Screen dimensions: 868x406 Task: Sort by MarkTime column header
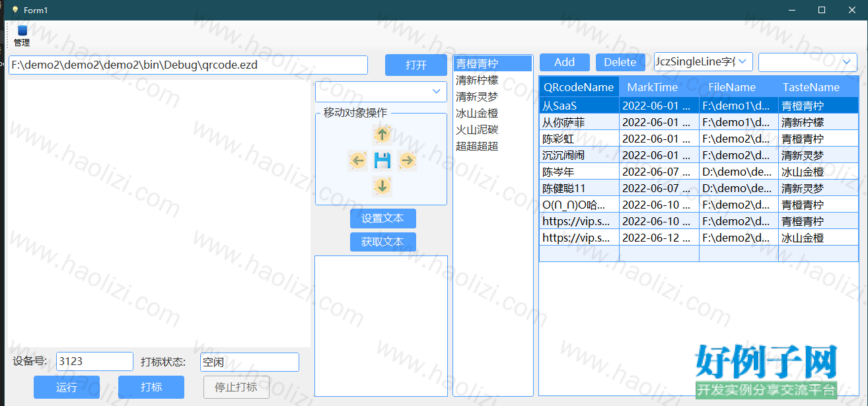pyautogui.click(x=659, y=87)
